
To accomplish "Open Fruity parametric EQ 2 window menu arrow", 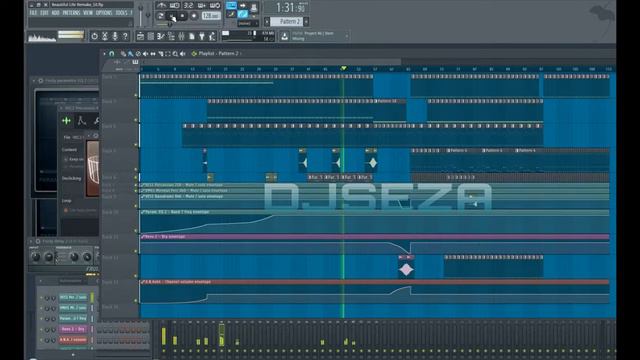I will 34,81.
